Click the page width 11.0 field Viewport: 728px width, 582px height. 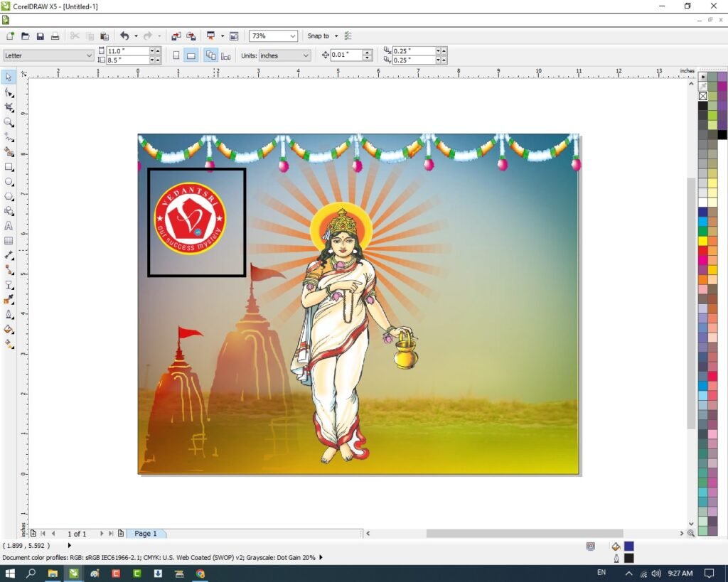tap(127, 50)
